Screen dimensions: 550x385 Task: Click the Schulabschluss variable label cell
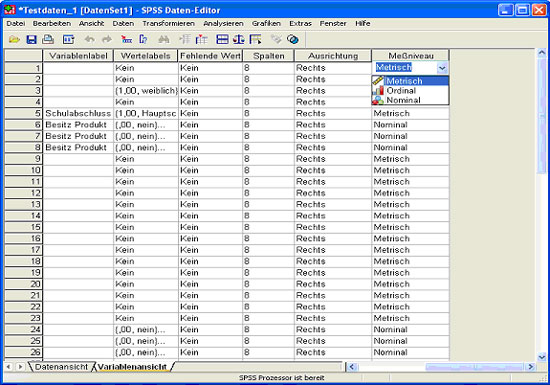tap(78, 113)
